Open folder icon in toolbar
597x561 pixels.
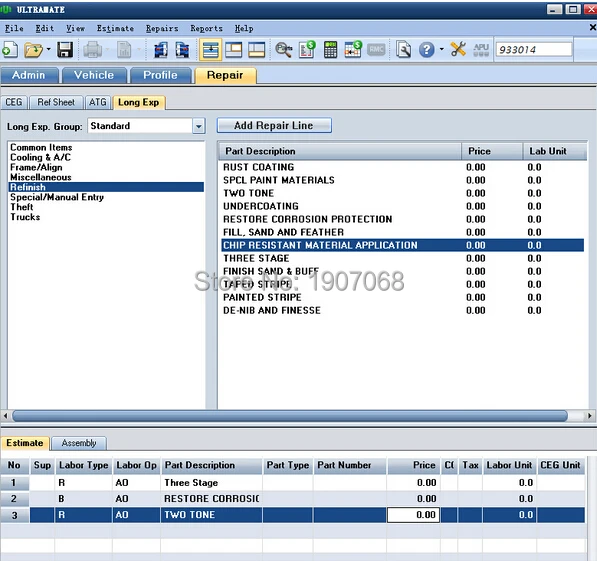pyautogui.click(x=34, y=50)
